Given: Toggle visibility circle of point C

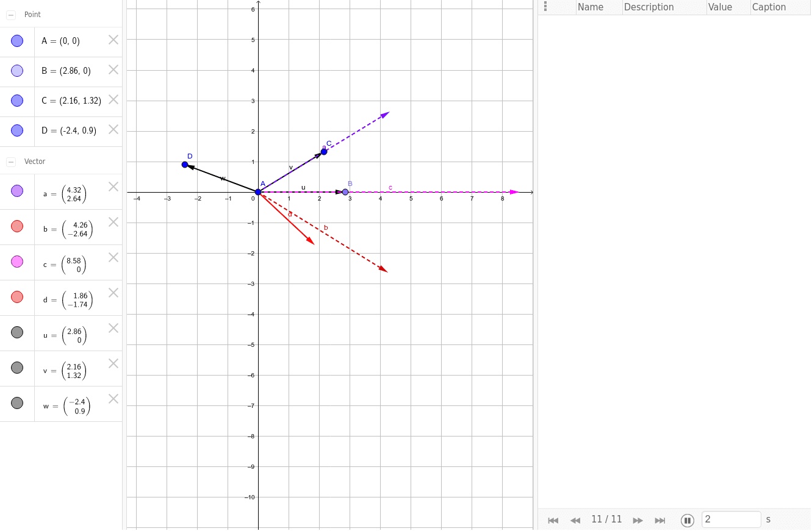Looking at the screenshot, I should 17,101.
